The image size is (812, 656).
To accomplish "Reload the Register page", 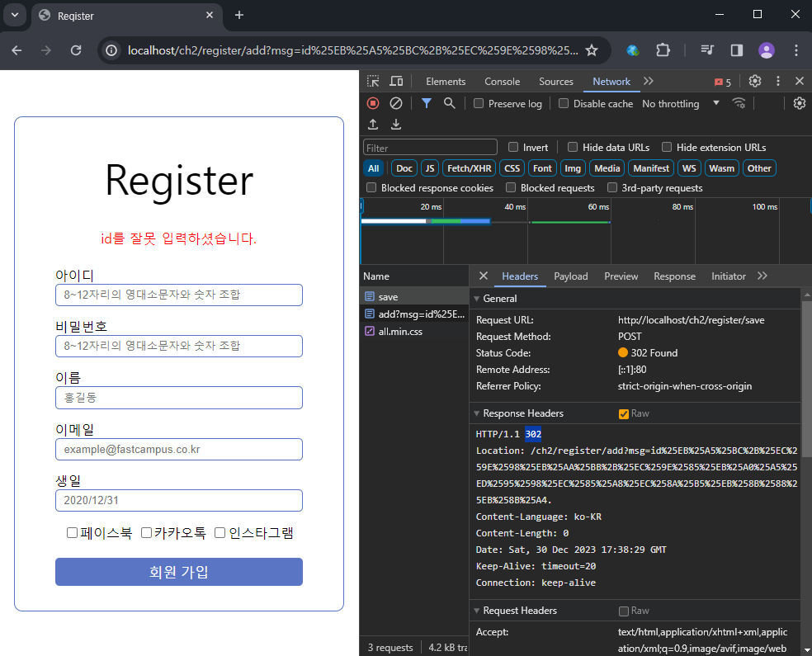I will (76, 50).
